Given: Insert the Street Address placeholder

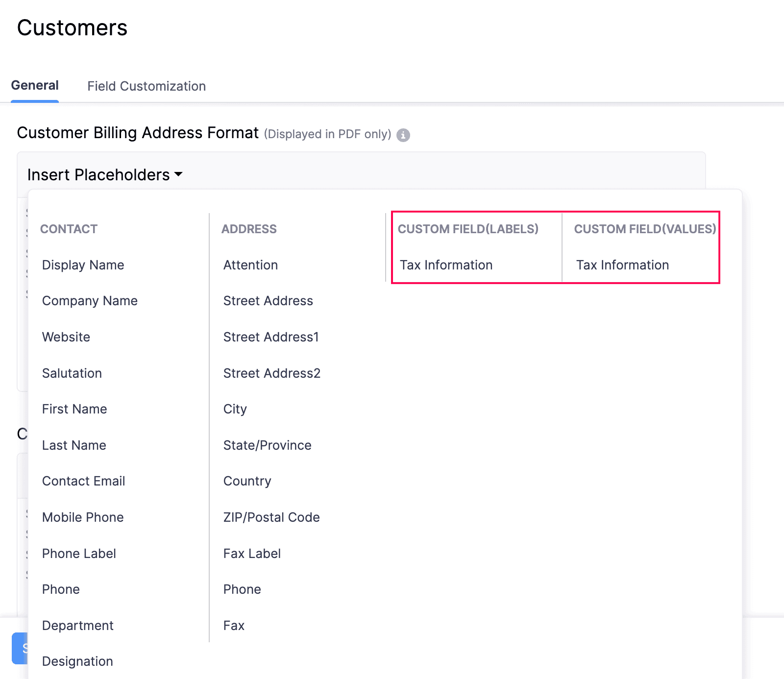Looking at the screenshot, I should pos(269,301).
